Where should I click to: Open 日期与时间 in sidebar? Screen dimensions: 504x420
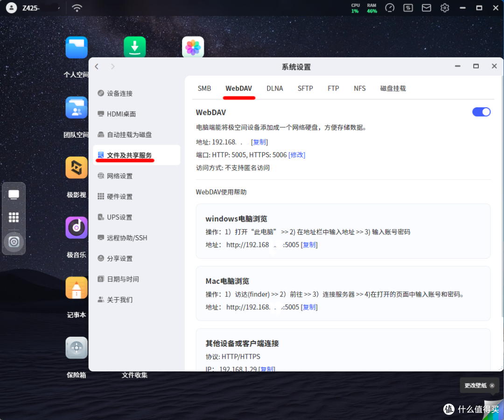tap(136, 279)
